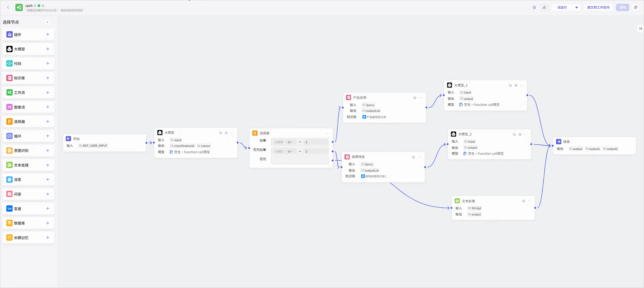The width and height of the screenshot is (644, 288).
Task: Select the 变量 Var node icon
Action: [9, 209]
